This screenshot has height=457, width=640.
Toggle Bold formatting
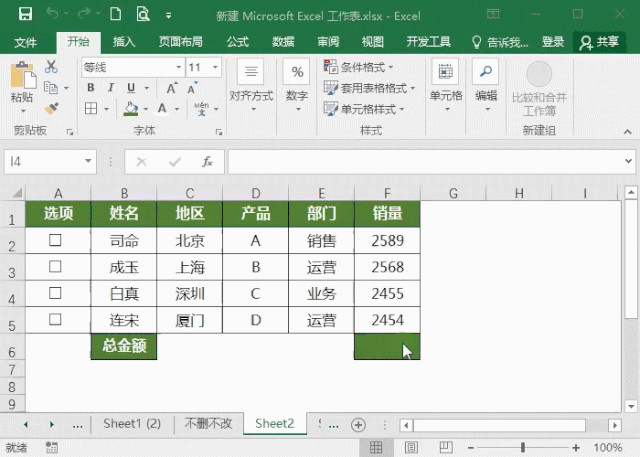(x=91, y=88)
